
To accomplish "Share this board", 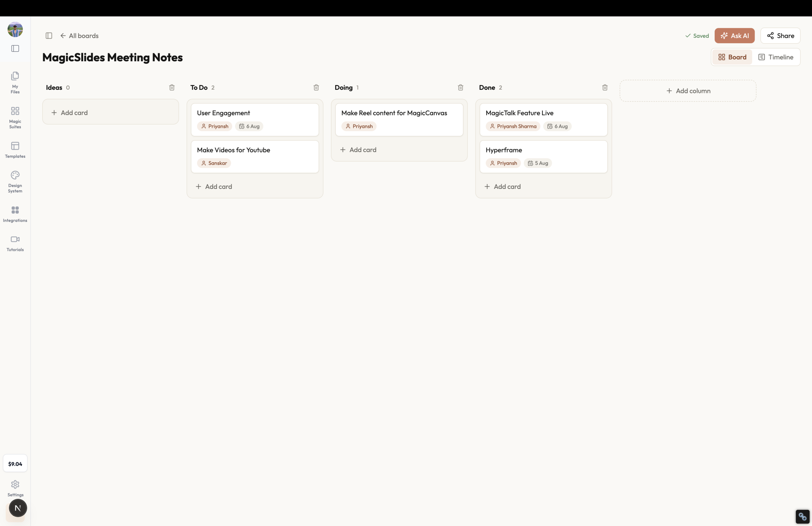I will click(780, 36).
